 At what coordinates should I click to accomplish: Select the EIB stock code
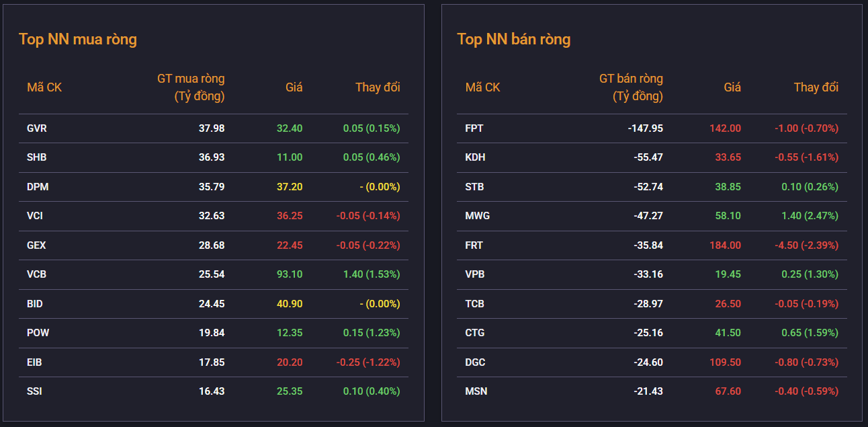point(34,362)
